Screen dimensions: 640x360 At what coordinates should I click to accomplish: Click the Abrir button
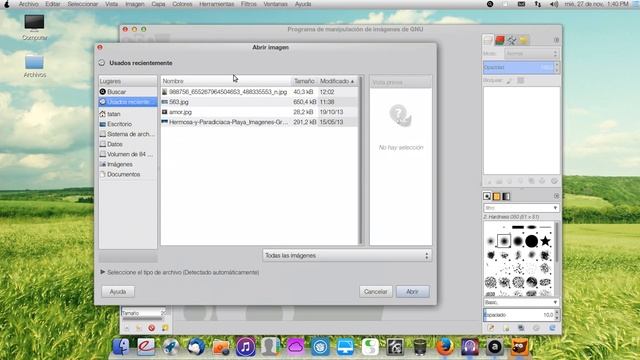click(413, 291)
